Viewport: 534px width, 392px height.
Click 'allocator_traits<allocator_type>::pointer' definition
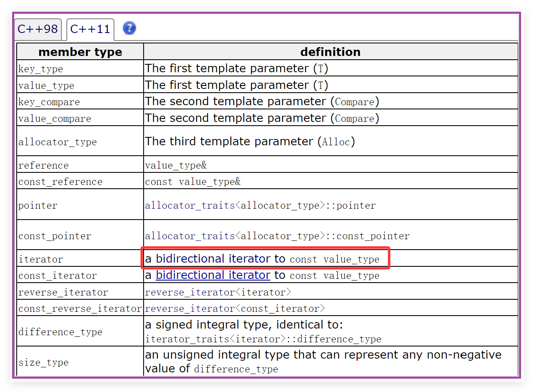click(x=260, y=205)
